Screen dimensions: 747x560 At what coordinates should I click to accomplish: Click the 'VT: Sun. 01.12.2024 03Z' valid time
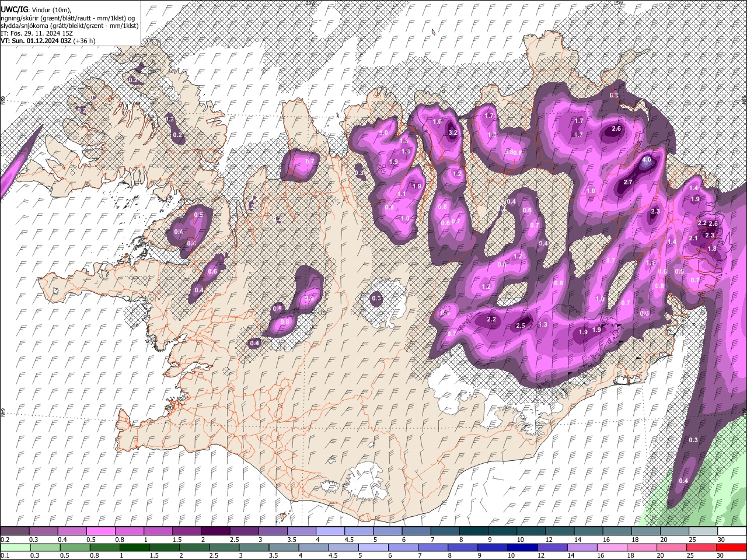point(37,41)
